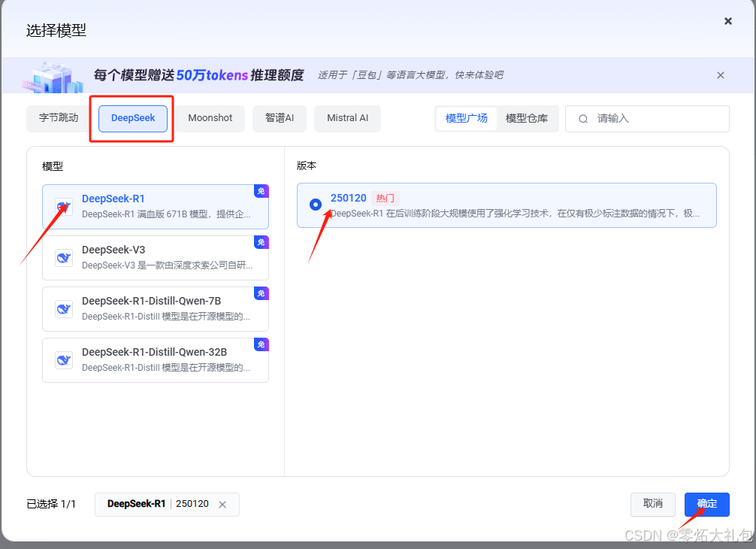This screenshot has height=549, width=756.
Task: Click the free badge on DeepSeek-R1 card
Action: [x=262, y=191]
